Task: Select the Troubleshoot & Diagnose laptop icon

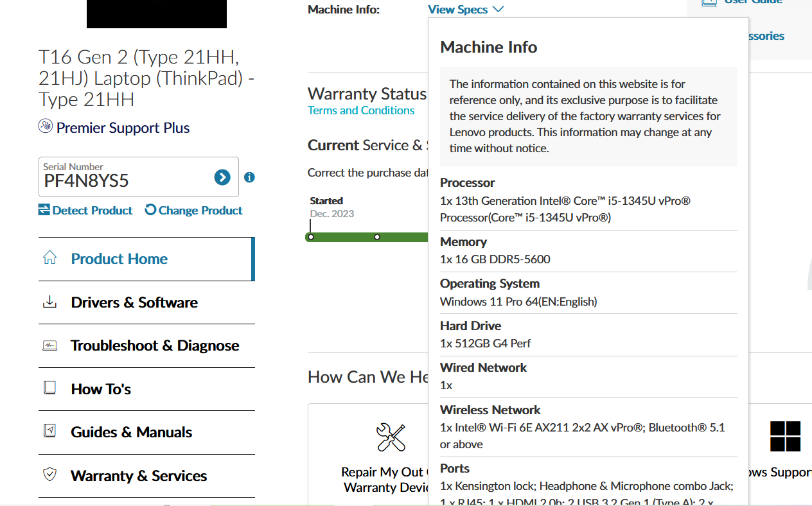Action: tap(49, 345)
